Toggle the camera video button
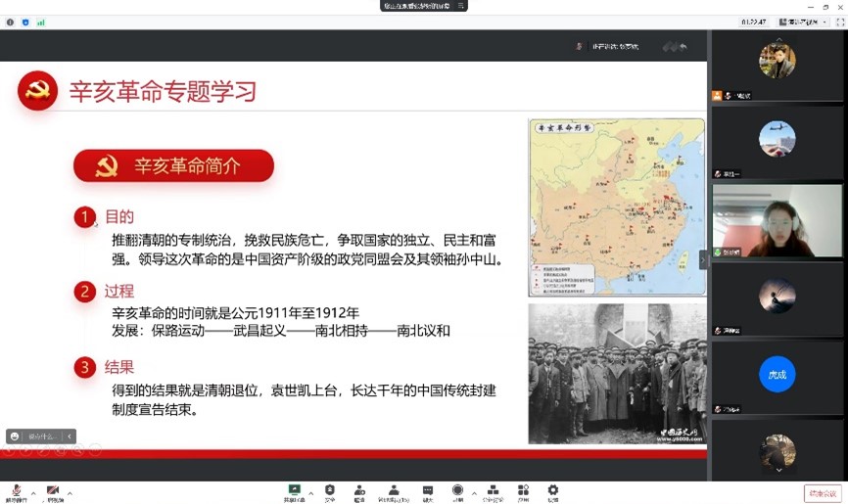 [53, 491]
